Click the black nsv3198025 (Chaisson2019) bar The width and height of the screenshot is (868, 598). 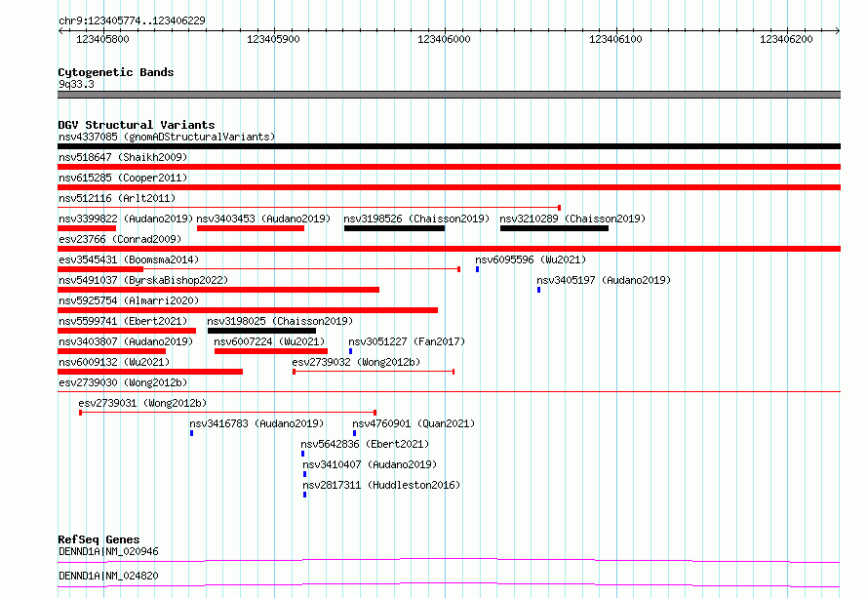tap(261, 331)
